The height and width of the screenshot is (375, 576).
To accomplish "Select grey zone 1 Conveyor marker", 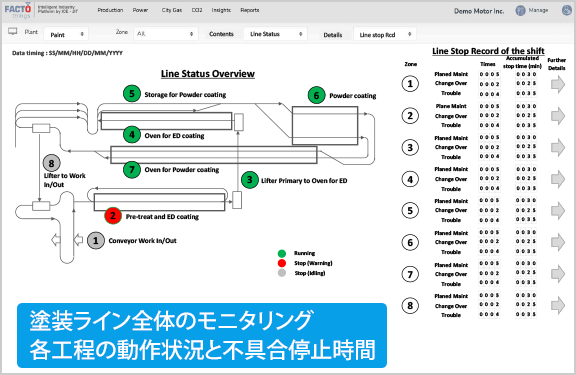I will tap(96, 241).
